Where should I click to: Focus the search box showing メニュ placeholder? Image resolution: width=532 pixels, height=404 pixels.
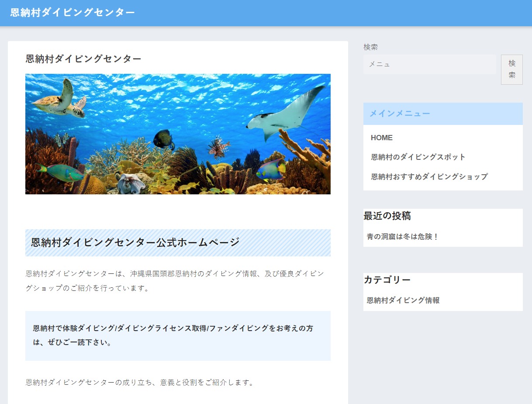pos(430,64)
